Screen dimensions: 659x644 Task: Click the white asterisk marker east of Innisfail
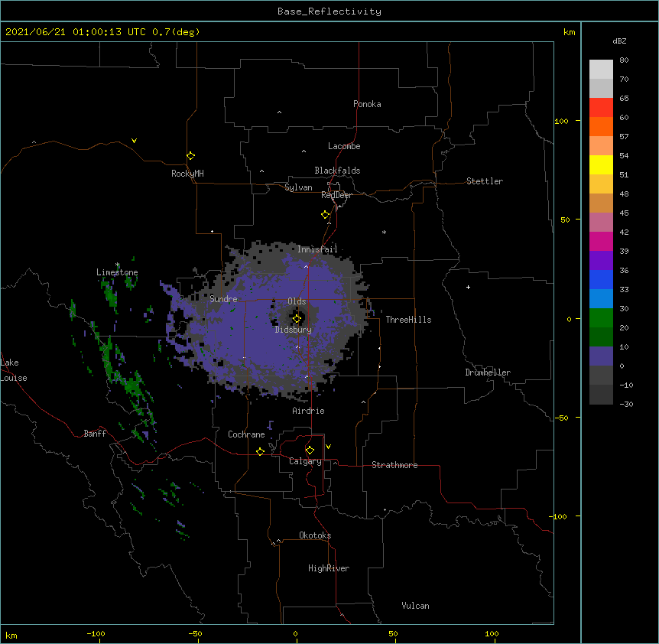[x=384, y=232]
